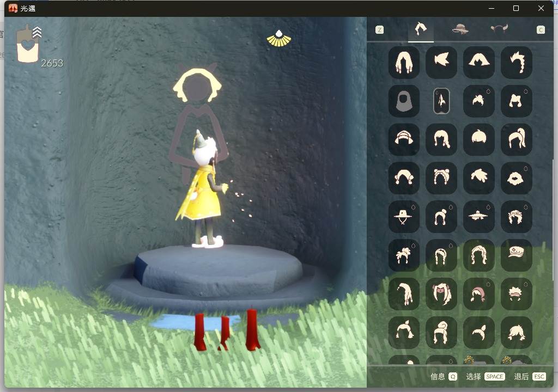This screenshot has height=392, width=558.
Task: Choose top-bun hair with twin braids
Action: [441, 217]
